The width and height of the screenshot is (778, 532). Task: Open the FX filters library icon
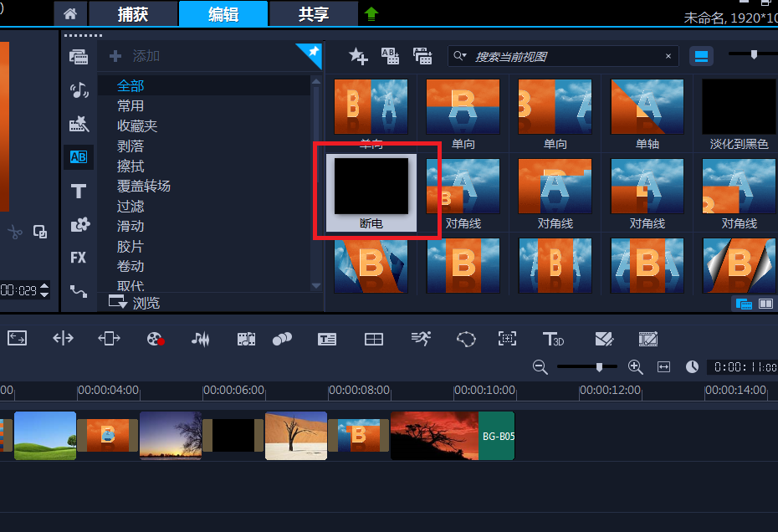79,258
